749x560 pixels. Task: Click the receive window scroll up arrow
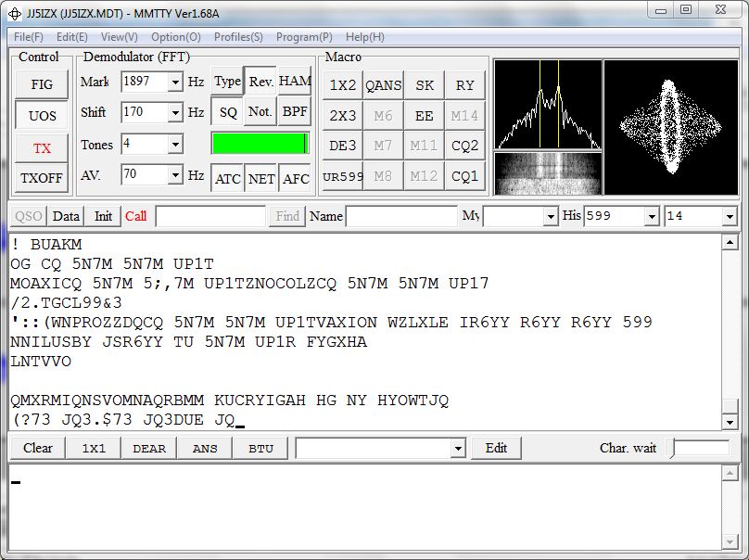pos(730,242)
